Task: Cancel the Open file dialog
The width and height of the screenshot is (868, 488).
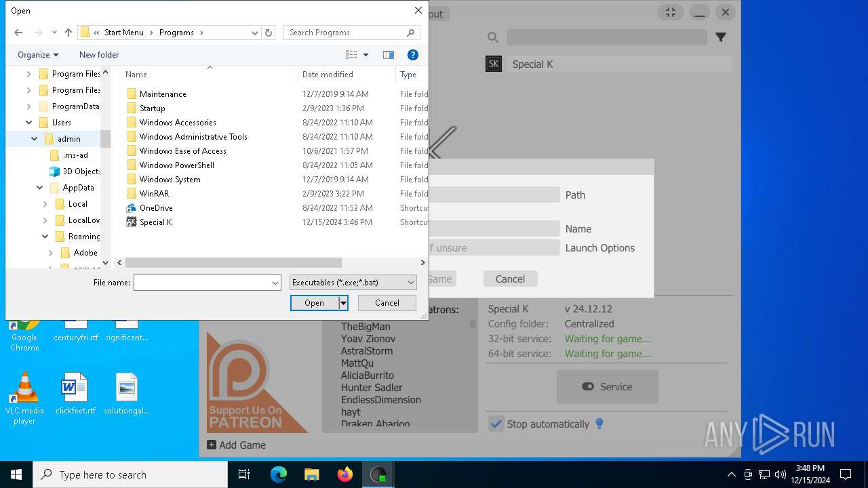Action: point(387,303)
